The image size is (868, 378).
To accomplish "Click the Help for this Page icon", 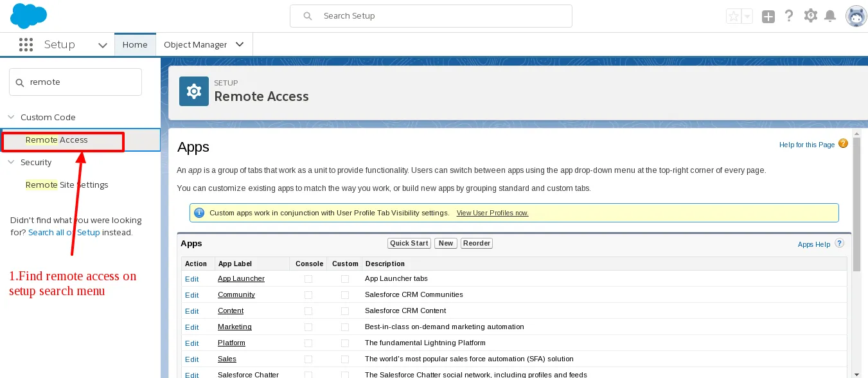I will pos(843,144).
